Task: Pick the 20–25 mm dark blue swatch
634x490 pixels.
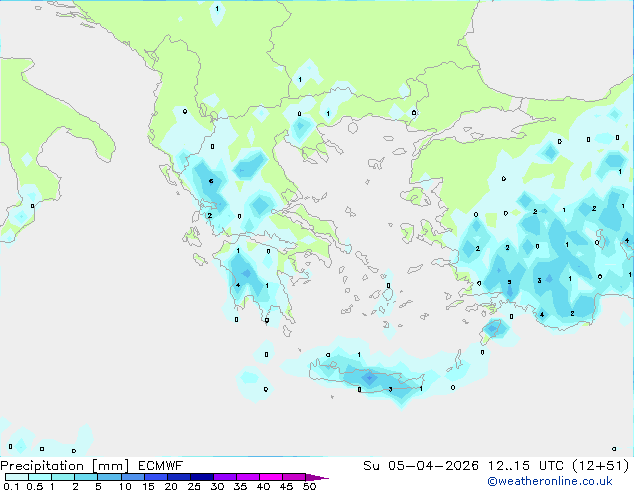Action: (x=179, y=477)
